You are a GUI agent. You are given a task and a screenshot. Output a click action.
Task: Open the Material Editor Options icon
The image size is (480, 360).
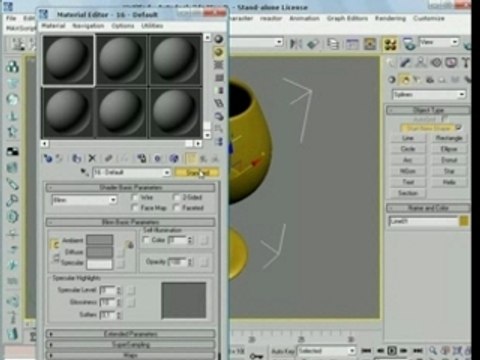219,116
